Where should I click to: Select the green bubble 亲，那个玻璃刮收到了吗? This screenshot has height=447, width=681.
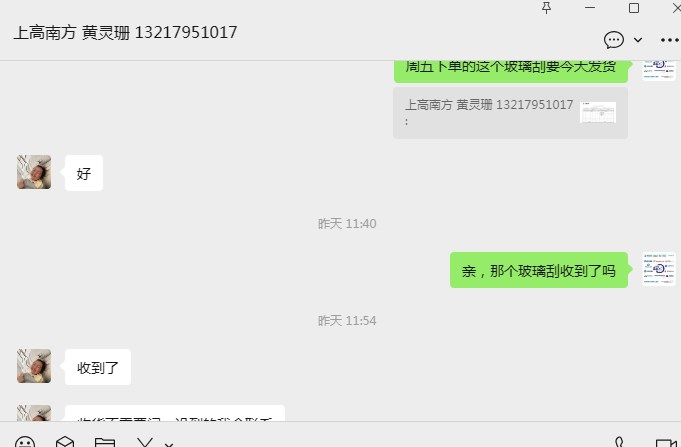tap(539, 270)
